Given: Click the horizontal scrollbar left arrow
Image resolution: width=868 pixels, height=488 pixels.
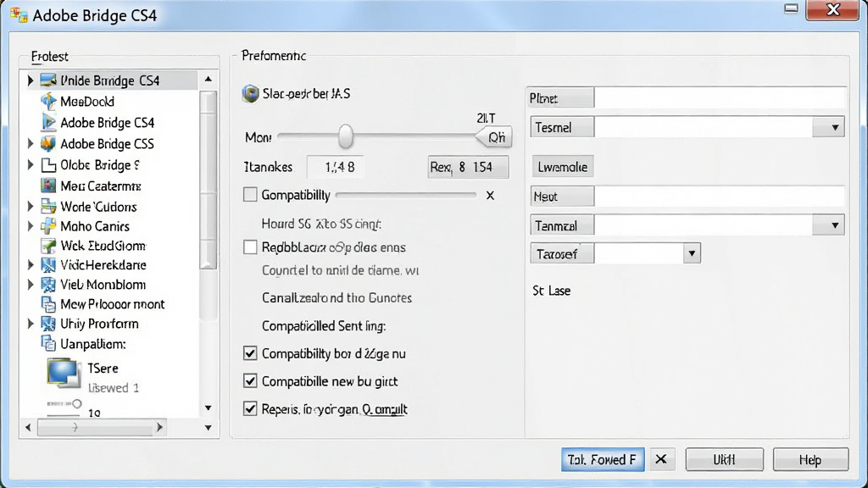Looking at the screenshot, I should tap(28, 427).
